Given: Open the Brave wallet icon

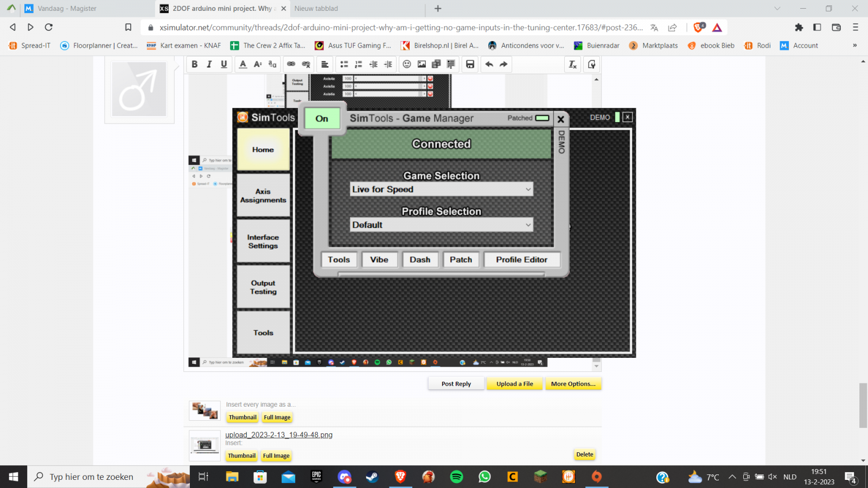Looking at the screenshot, I should point(836,27).
